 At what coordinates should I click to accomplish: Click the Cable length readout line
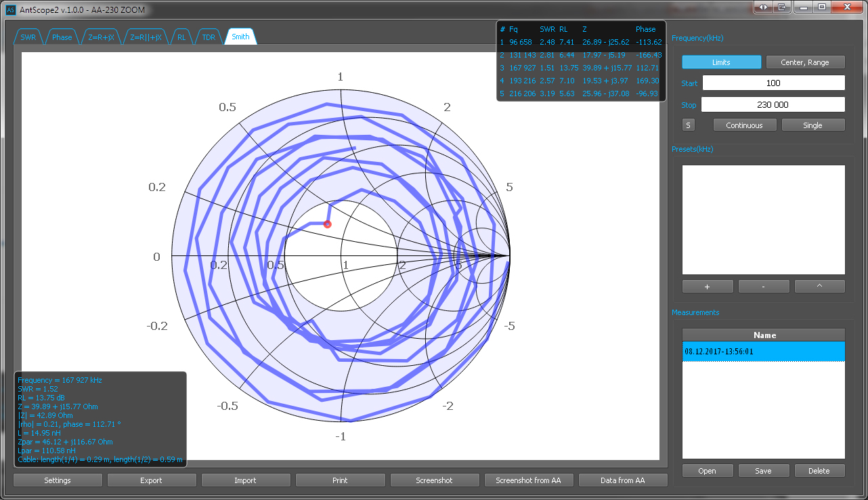pyautogui.click(x=100, y=460)
